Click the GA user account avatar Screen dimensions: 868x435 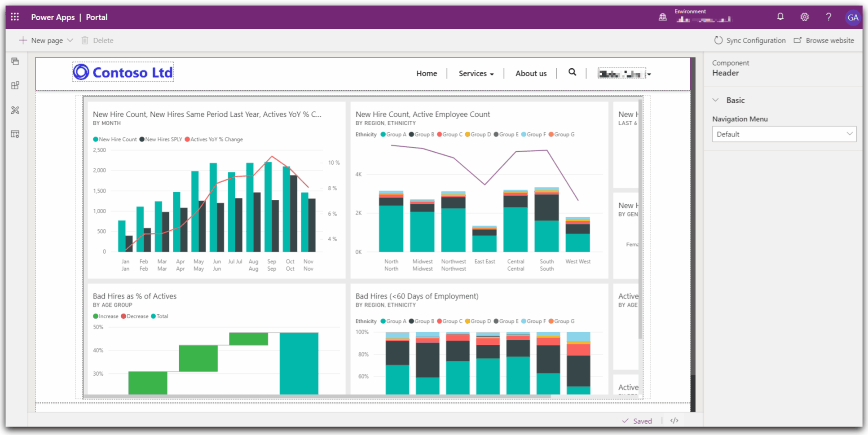tap(852, 18)
